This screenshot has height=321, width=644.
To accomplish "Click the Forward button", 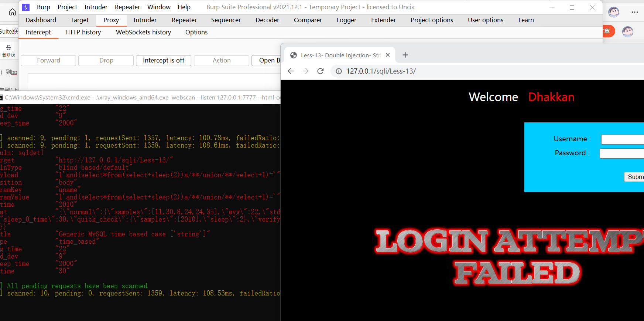I will pyautogui.click(x=48, y=61).
